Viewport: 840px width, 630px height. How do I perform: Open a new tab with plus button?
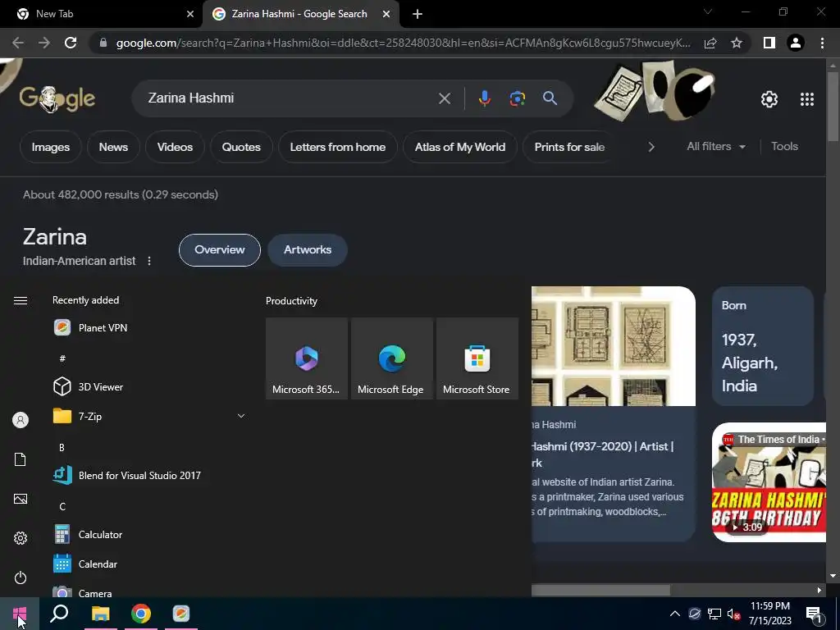pos(418,14)
